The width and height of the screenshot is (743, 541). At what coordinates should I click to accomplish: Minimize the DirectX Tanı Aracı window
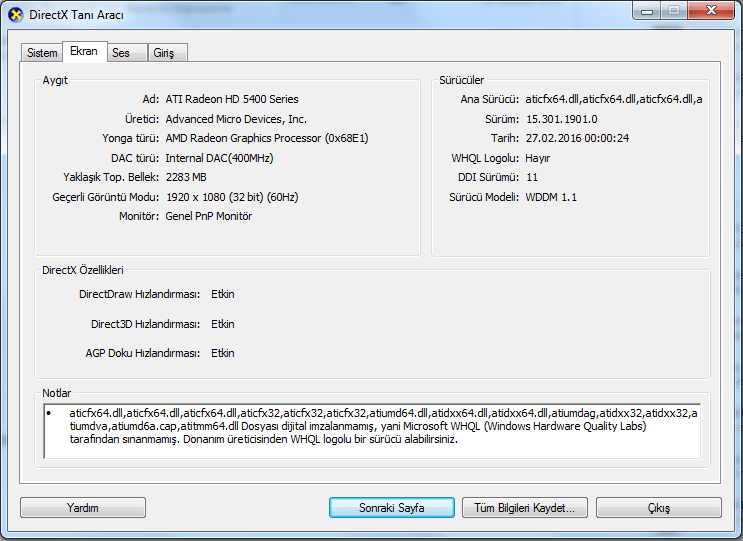point(646,11)
